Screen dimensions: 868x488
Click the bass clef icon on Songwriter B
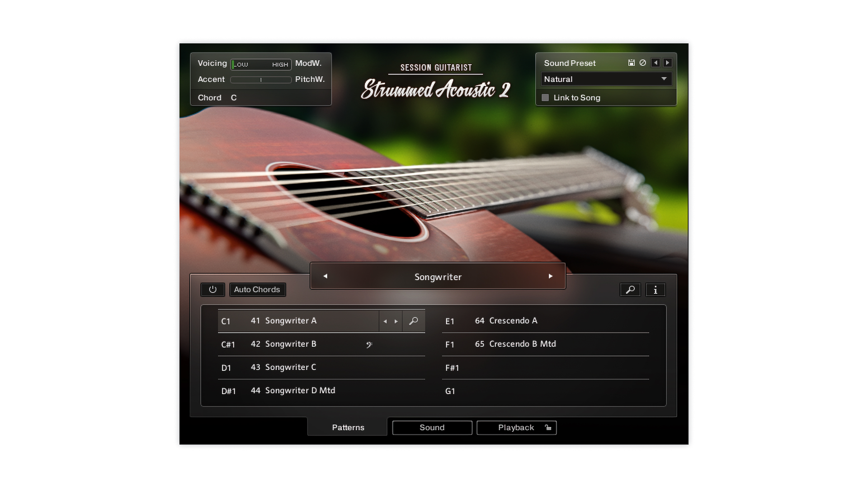pos(369,345)
